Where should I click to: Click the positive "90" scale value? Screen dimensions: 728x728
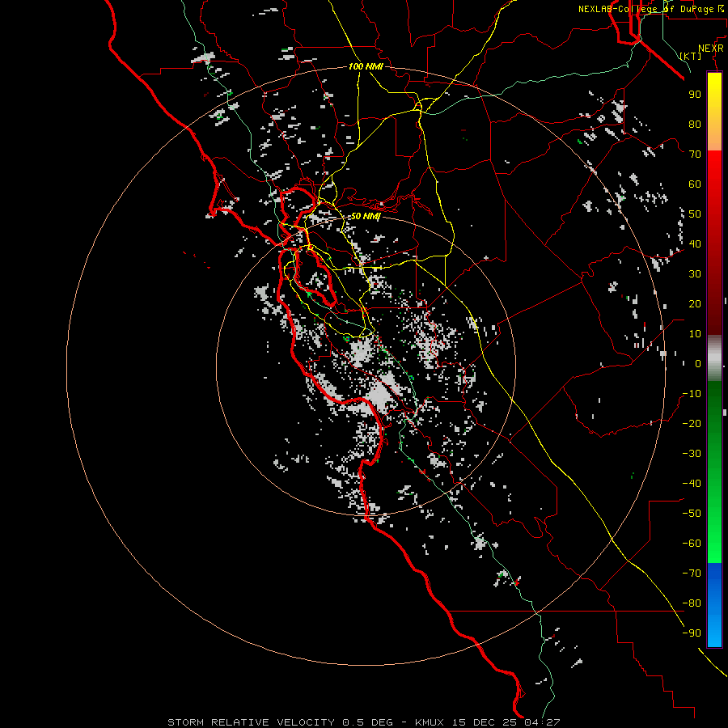point(695,95)
